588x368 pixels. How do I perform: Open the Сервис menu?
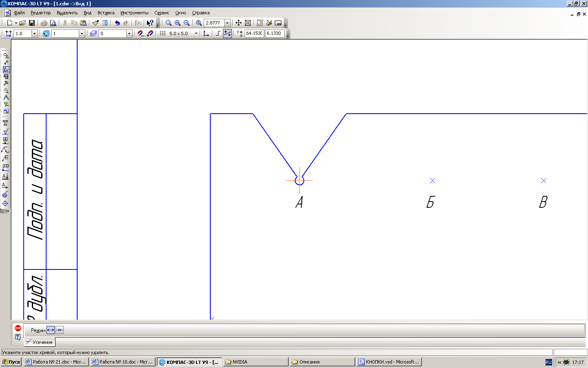pyautogui.click(x=162, y=13)
